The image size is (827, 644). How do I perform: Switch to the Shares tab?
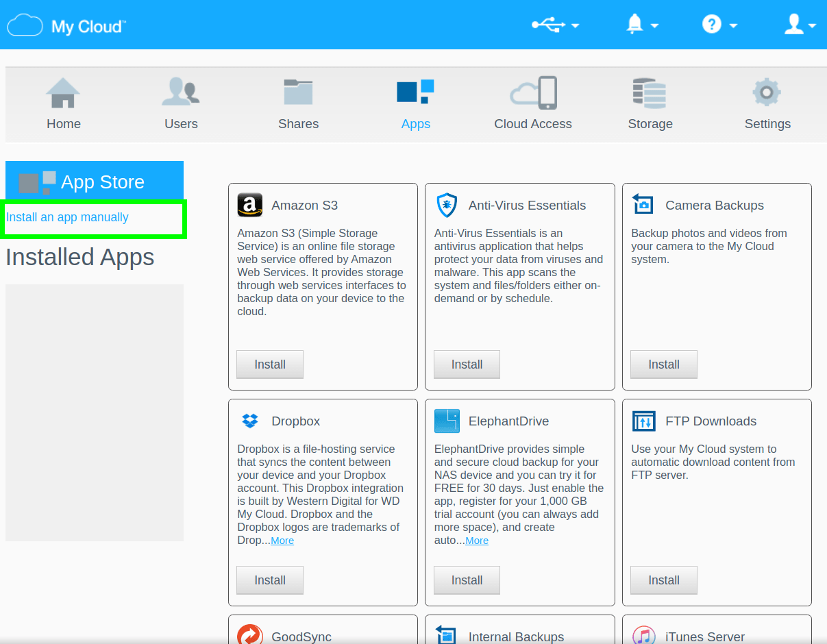click(298, 104)
